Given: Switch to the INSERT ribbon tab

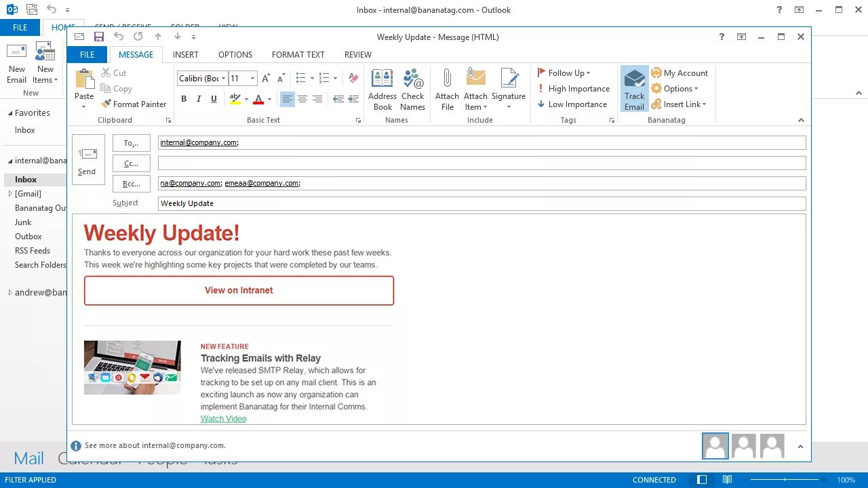Looking at the screenshot, I should pyautogui.click(x=186, y=55).
